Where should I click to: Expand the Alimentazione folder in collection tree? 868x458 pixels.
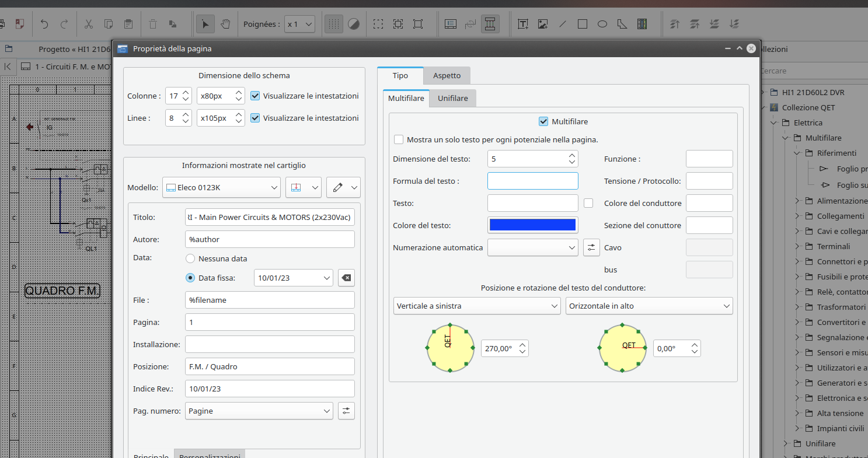[798, 201]
